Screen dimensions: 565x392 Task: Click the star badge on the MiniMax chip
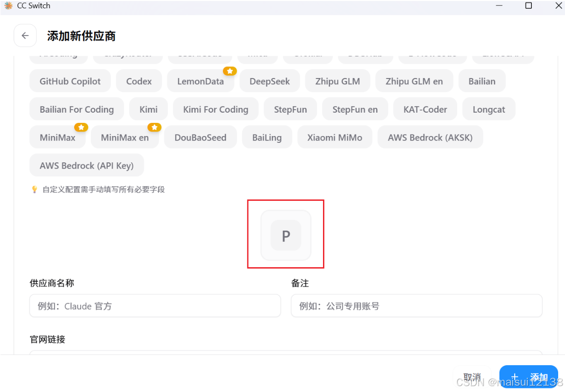(81, 127)
